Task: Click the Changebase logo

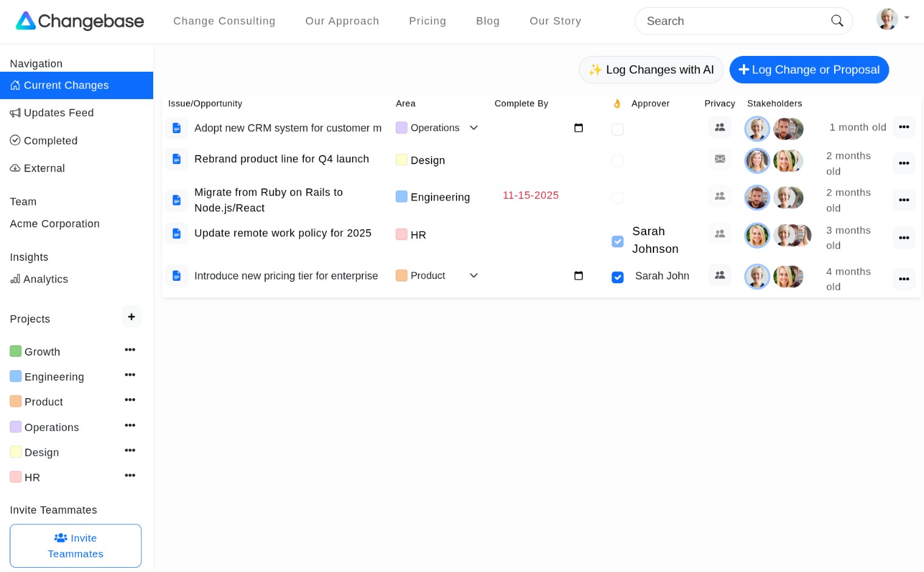Action: point(80,21)
